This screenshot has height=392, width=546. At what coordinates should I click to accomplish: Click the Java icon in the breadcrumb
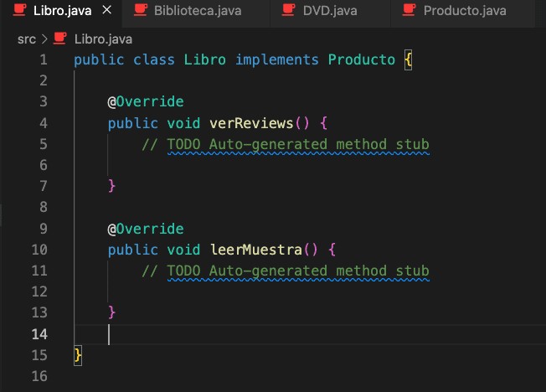tap(60, 39)
